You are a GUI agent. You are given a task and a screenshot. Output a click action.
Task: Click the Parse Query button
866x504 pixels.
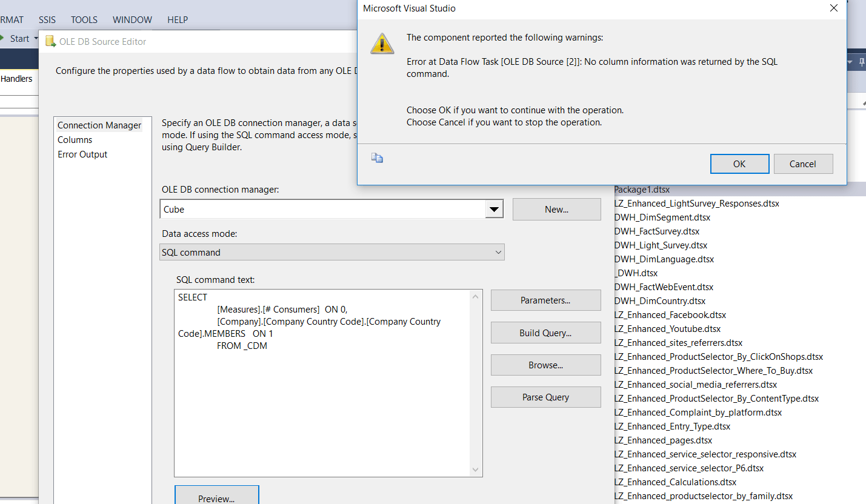(x=545, y=397)
